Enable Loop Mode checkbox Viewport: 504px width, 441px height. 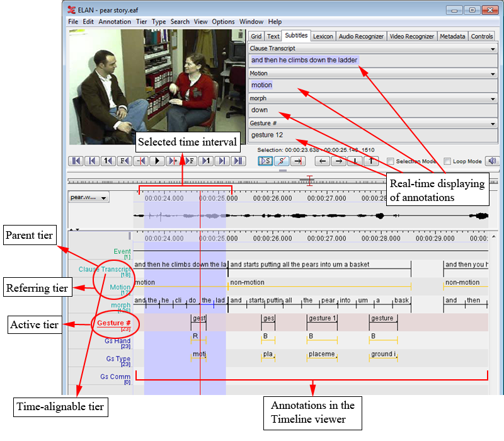[447, 161]
